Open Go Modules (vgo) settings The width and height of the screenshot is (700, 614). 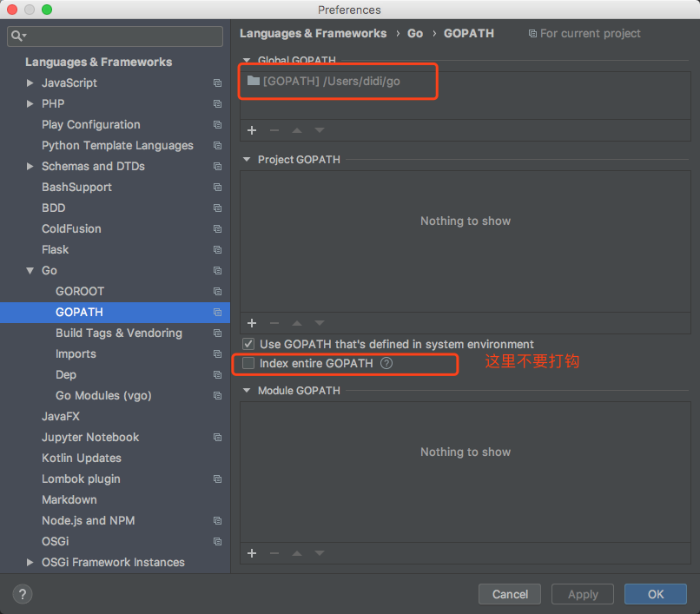click(103, 396)
